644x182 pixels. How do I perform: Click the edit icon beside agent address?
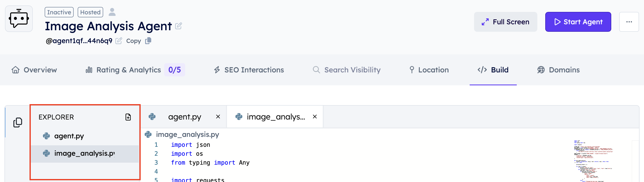click(x=119, y=41)
